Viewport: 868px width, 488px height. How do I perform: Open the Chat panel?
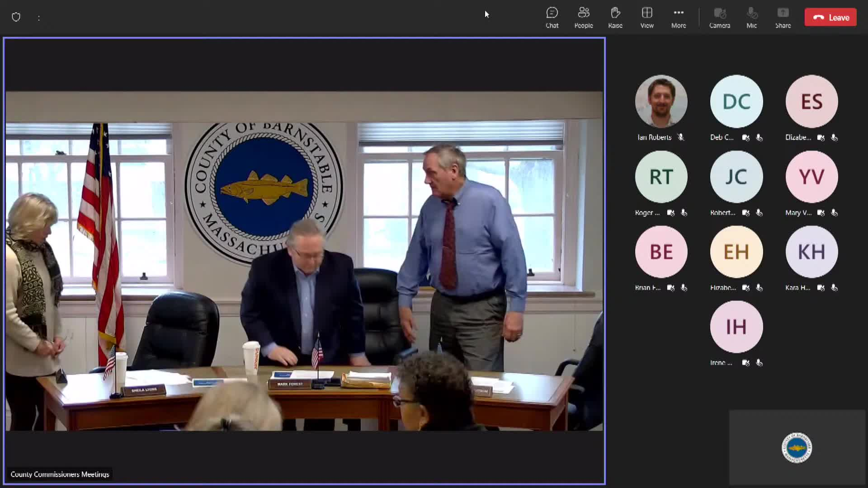pyautogui.click(x=552, y=17)
